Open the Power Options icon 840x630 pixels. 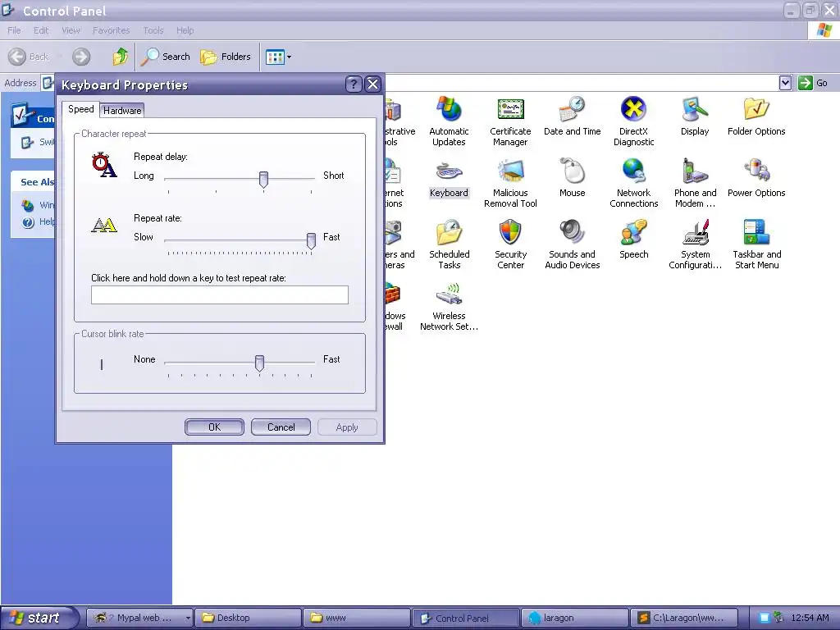point(756,178)
